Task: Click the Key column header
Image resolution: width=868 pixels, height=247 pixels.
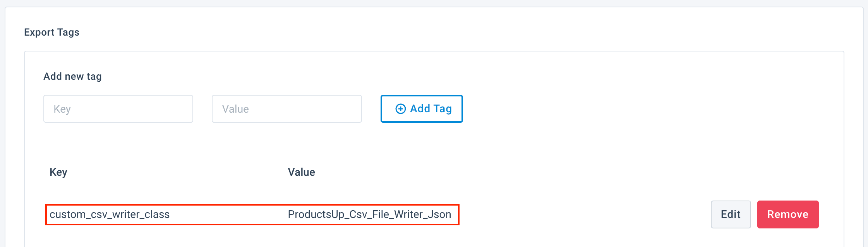Action: click(58, 172)
